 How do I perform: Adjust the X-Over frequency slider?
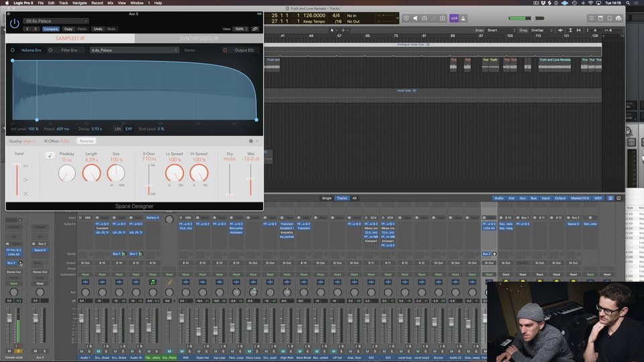tap(149, 186)
